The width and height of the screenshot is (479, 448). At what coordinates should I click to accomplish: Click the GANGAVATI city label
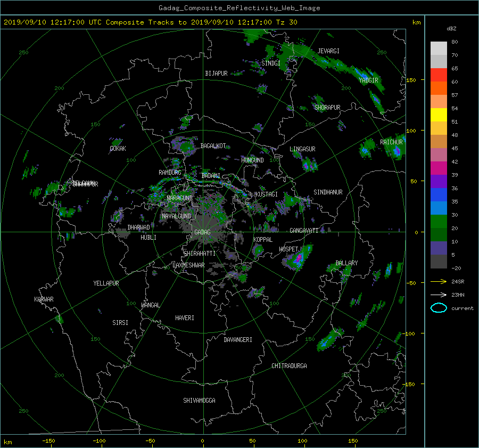[x=304, y=231]
